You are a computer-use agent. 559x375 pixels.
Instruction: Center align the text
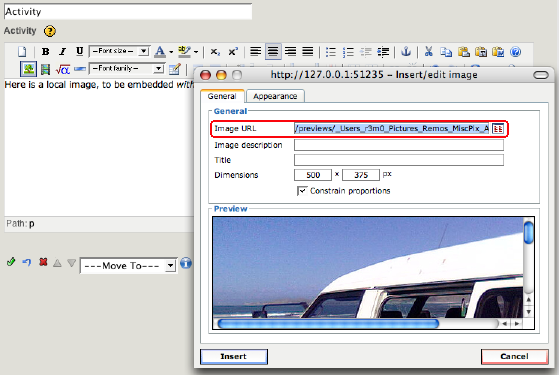[x=273, y=52]
